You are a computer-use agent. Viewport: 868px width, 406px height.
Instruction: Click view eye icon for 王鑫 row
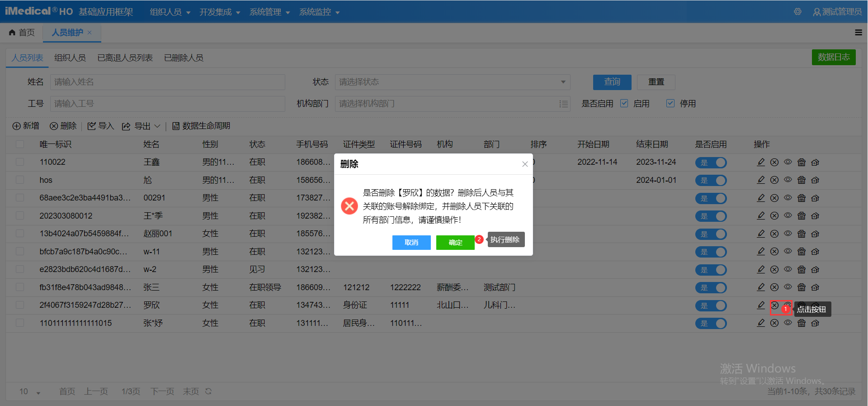click(788, 162)
